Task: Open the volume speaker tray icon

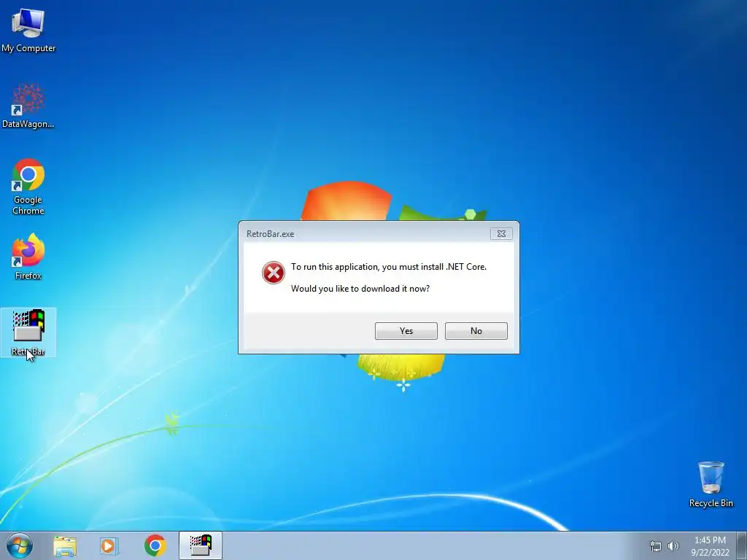Action: tap(673, 546)
